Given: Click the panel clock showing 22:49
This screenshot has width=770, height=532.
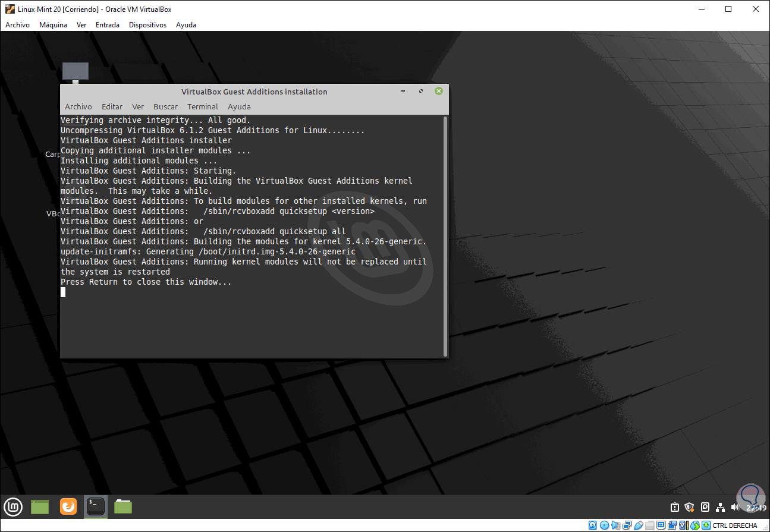Looking at the screenshot, I should click(756, 508).
